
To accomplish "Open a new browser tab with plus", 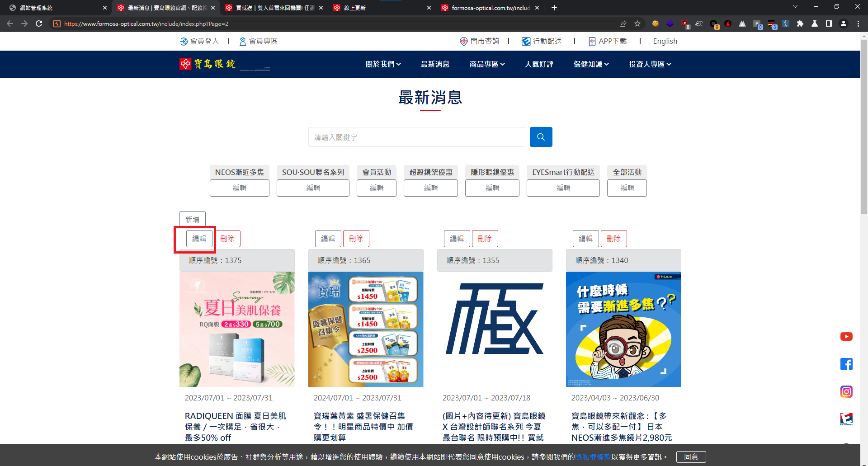I will click(554, 8).
